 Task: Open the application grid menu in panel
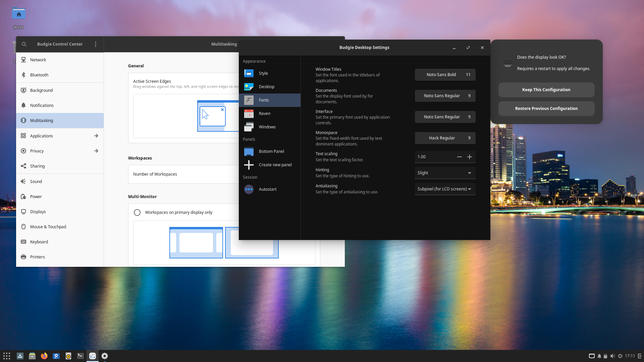[x=7, y=356]
